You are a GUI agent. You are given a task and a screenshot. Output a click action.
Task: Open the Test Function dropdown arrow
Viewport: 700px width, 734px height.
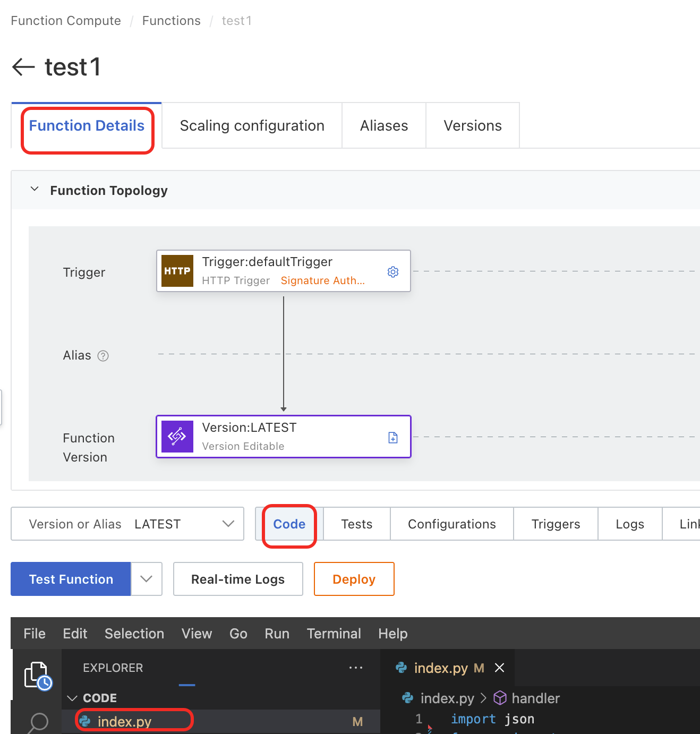click(x=147, y=579)
